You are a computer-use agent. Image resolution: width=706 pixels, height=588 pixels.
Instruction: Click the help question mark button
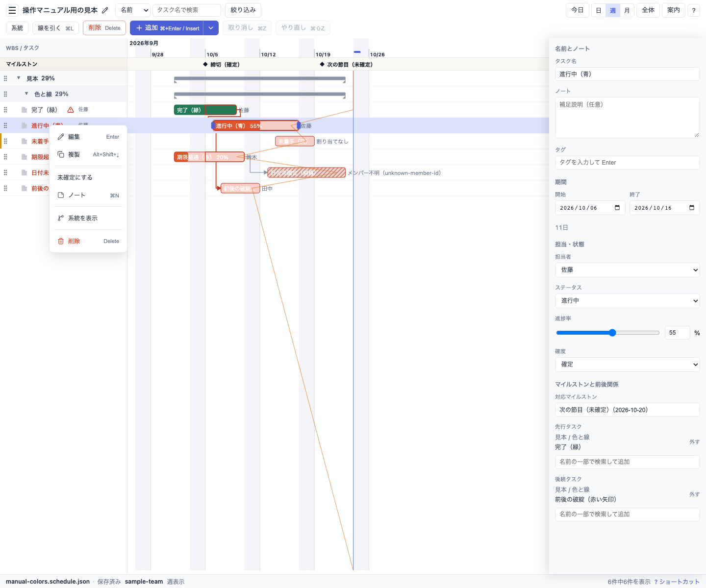(693, 10)
